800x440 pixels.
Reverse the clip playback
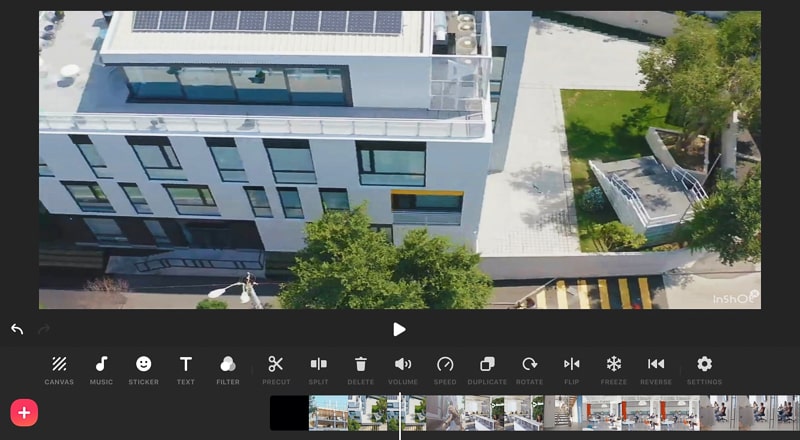click(656, 370)
